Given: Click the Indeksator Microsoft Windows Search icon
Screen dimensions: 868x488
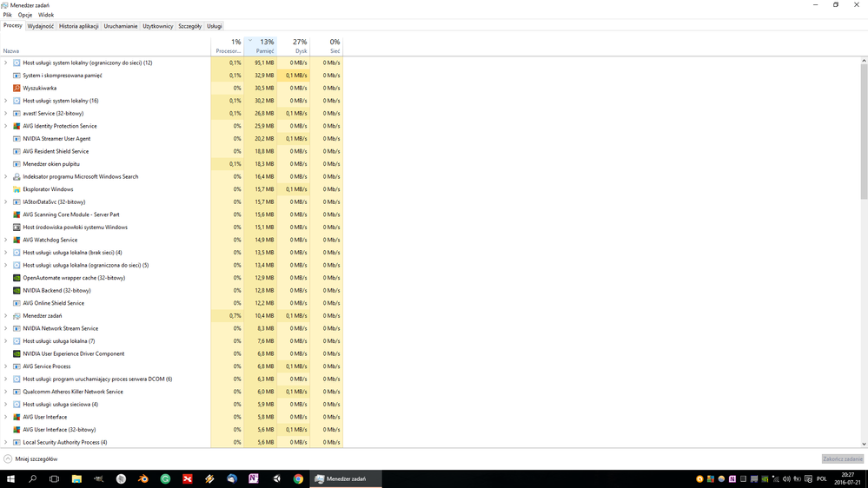Looking at the screenshot, I should click(x=17, y=176).
